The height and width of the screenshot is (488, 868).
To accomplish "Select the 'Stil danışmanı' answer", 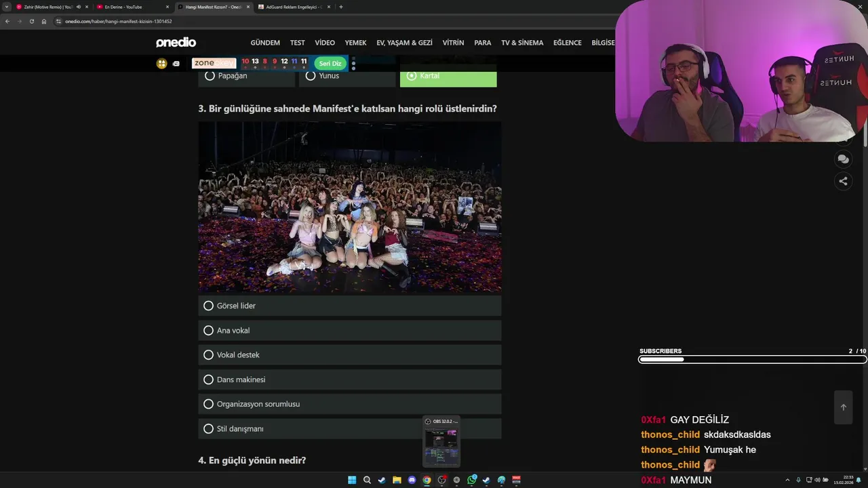I will 350,428.
